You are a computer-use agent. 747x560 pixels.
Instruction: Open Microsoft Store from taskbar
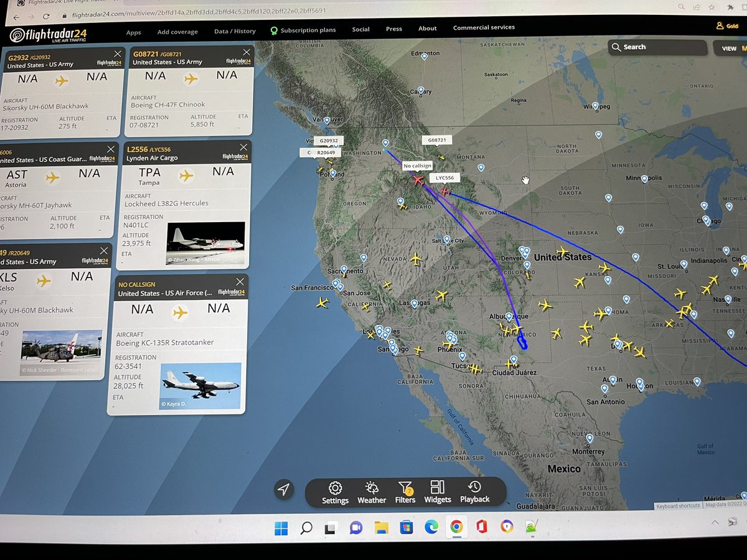[x=406, y=528]
